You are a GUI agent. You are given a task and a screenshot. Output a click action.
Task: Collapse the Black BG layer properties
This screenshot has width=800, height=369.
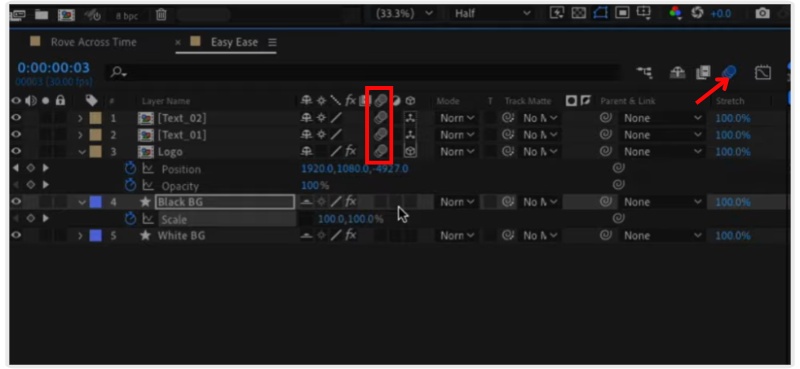82,202
